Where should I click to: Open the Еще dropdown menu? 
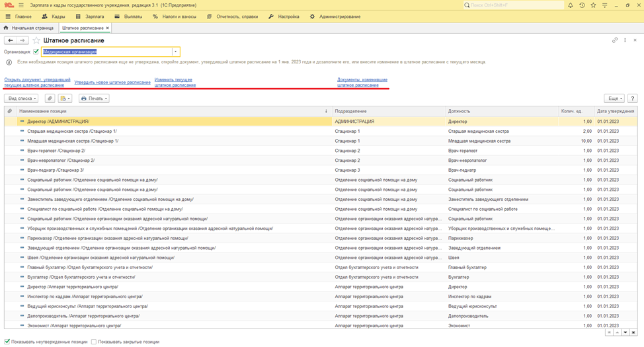coord(615,98)
